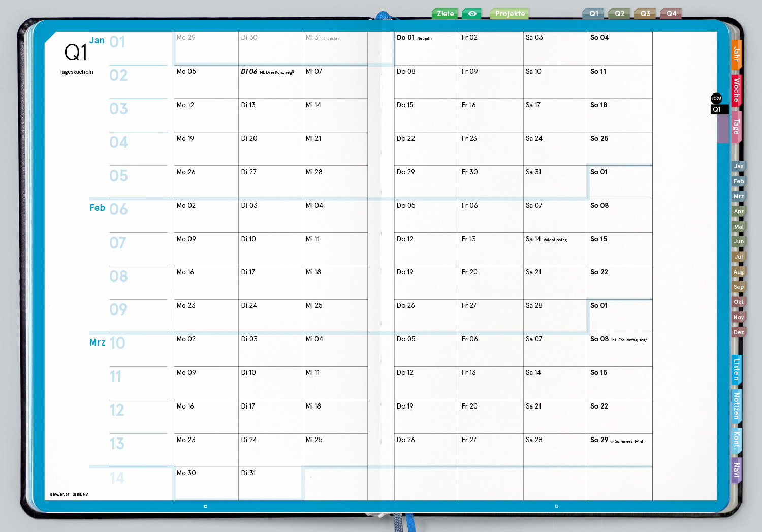The width and height of the screenshot is (762, 532).
Task: Open the Ziele tab
Action: 445,14
